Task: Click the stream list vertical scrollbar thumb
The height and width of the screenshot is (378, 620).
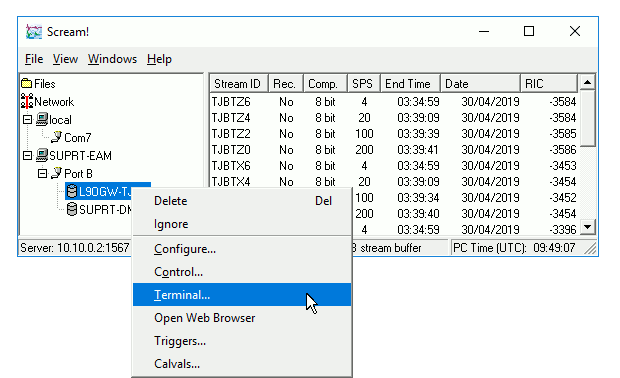Action: 588,118
